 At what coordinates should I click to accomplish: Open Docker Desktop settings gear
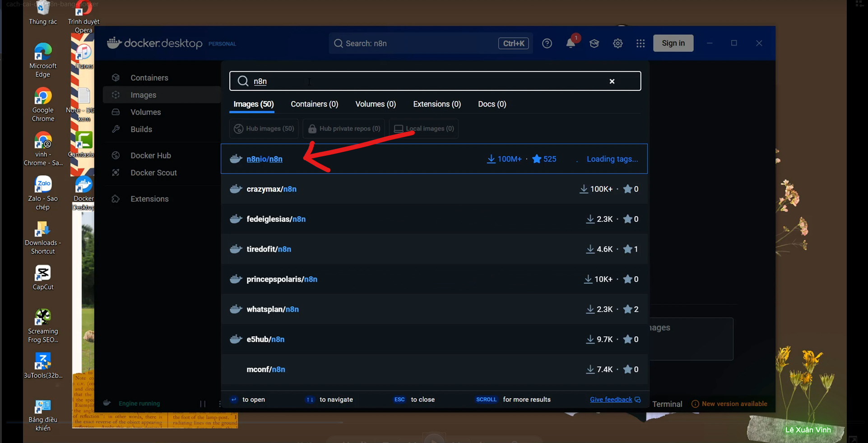[x=617, y=43]
